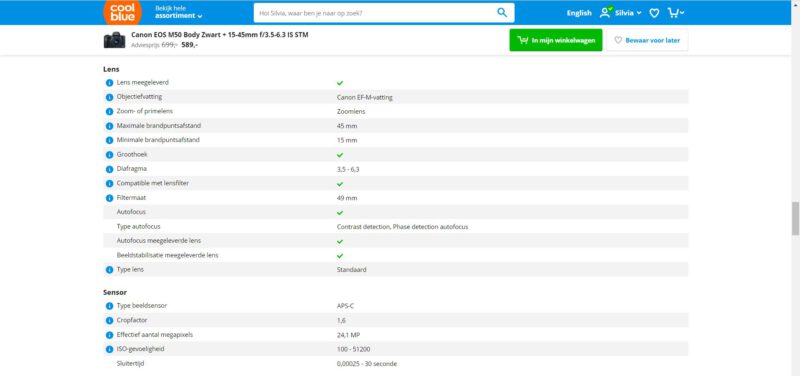
Task: Click the Lens section heading
Action: point(111,69)
